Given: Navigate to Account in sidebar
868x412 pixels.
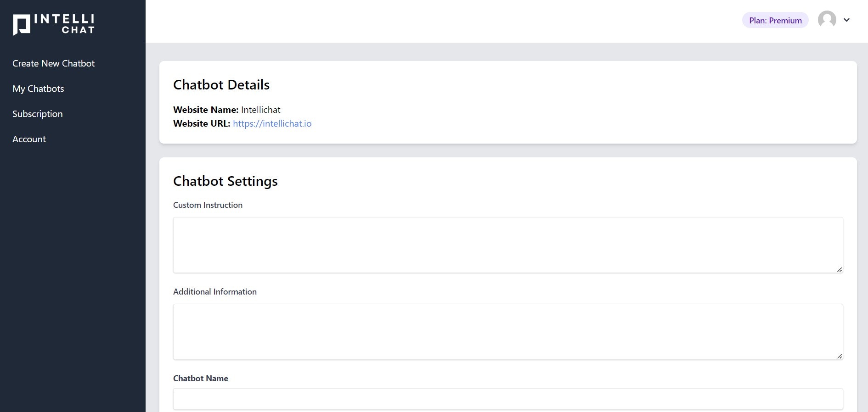Looking at the screenshot, I should click(29, 139).
